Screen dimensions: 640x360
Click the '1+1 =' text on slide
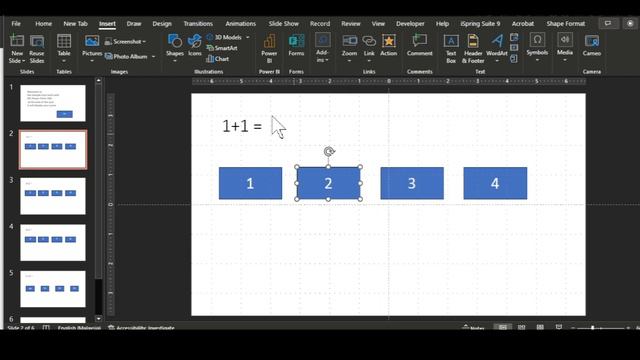click(242, 126)
